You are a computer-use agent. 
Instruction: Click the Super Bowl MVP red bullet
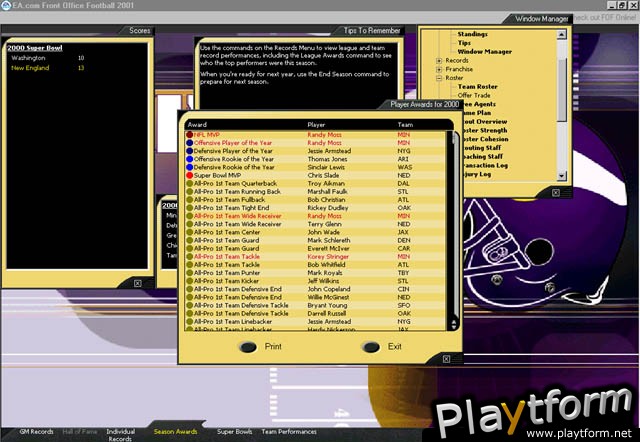(x=189, y=175)
